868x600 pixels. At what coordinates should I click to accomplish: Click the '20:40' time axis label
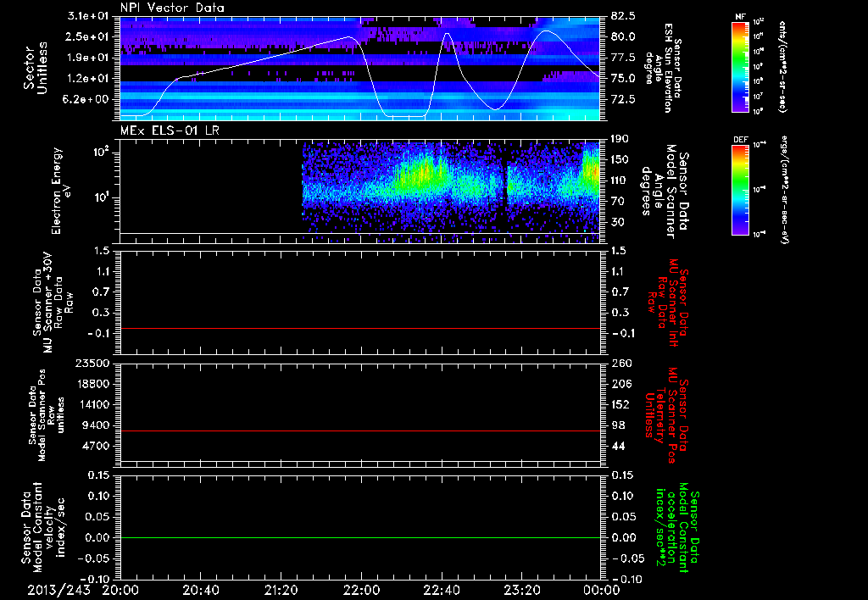200,590
